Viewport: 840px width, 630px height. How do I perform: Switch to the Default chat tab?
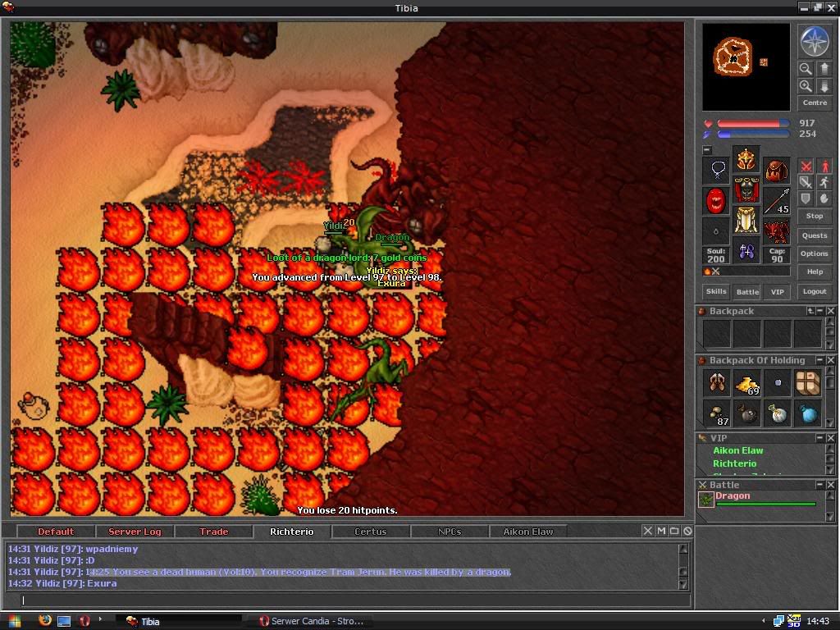pos(56,532)
